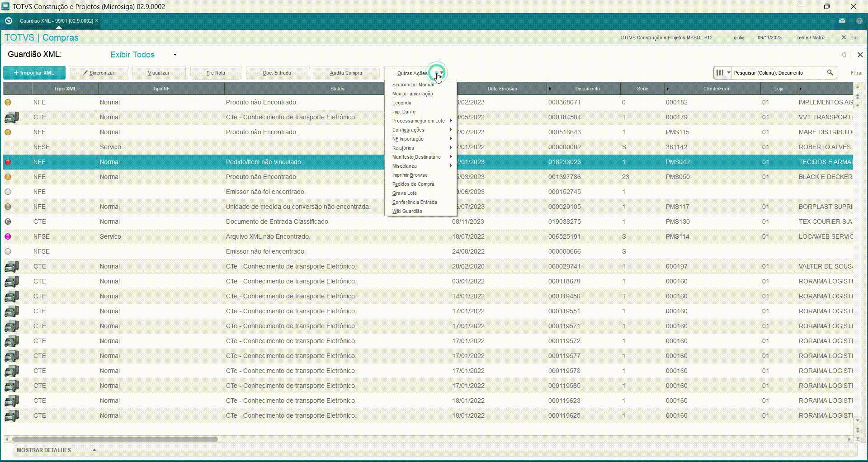Expand Miscelanea submenu
This screenshot has width=868, height=462.
[420, 166]
